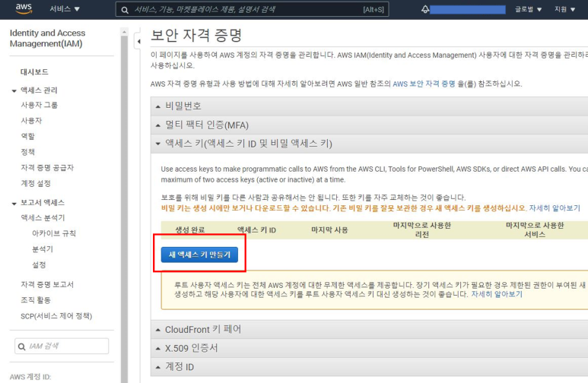Focus the top AWS search box
Viewport: 588px width, 383px height.
tap(252, 9)
